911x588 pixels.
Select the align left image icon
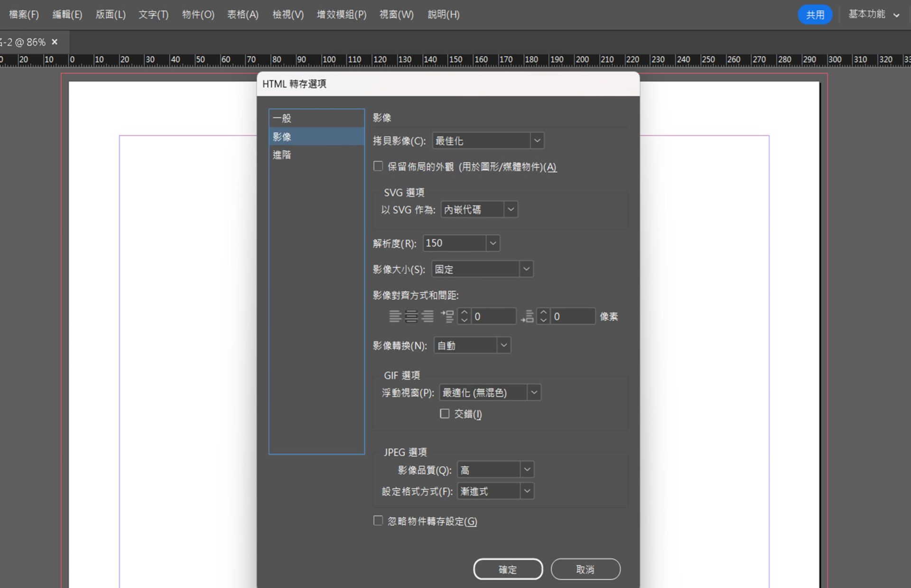(395, 316)
